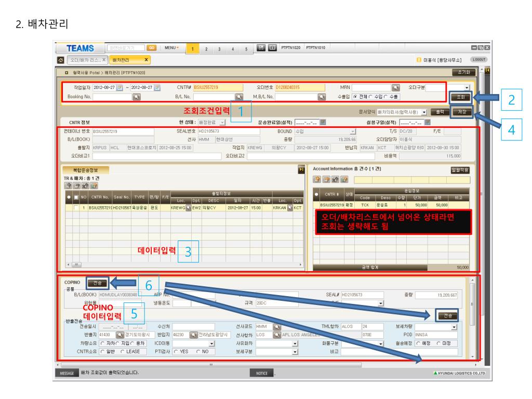Click the book icon next to PTPTN1020
Image resolution: width=532 pixels, height=399 pixels.
[272, 47]
